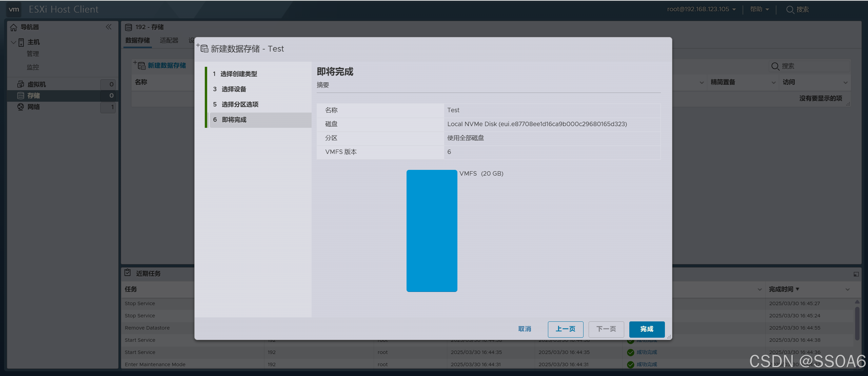Click the Virtual Machines icon in navigator

click(x=21, y=84)
